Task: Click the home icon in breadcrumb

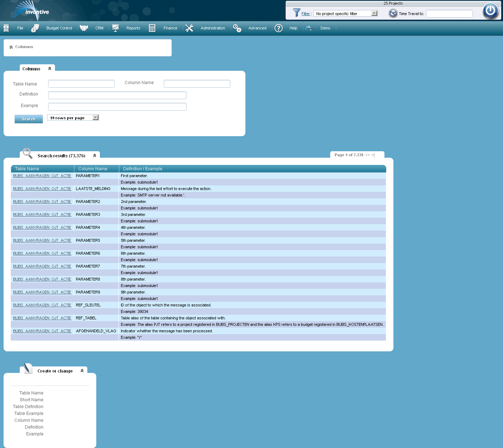Action: [x=11, y=47]
